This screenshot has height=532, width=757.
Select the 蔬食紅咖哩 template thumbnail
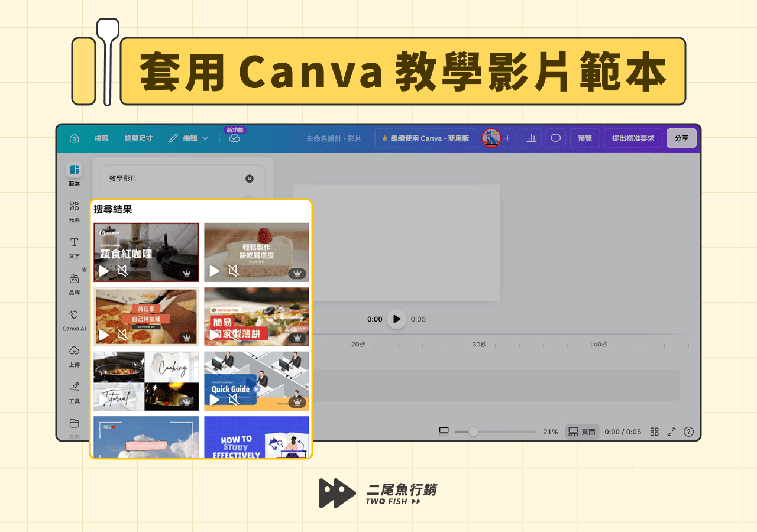[x=146, y=252]
